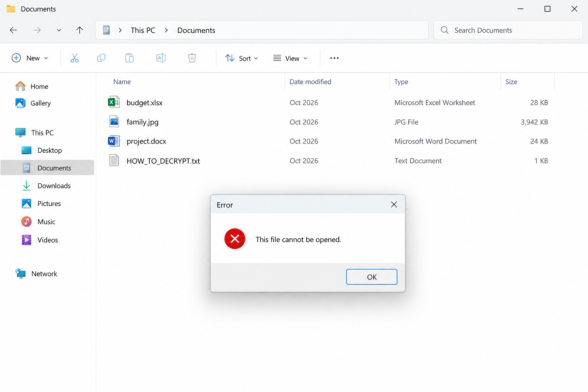The height and width of the screenshot is (392, 588).
Task: Open the See more ellipsis menu
Action: tap(334, 58)
